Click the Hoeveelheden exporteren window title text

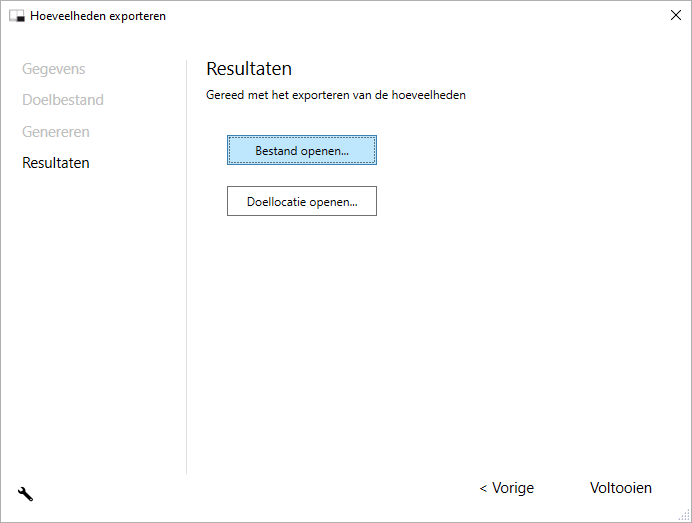[98, 16]
